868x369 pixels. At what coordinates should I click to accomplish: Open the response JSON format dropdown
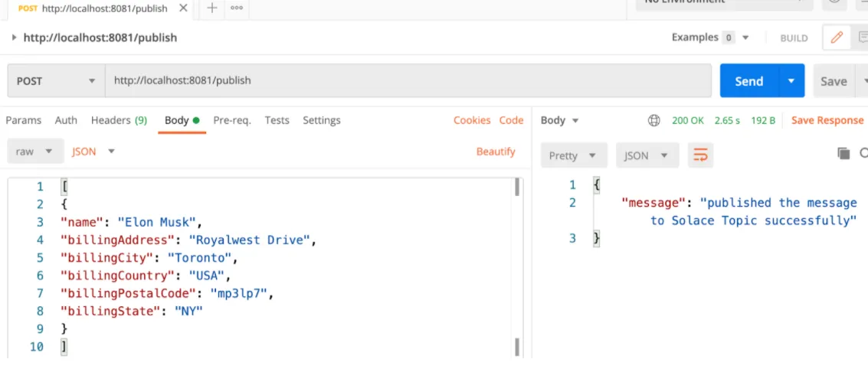pyautogui.click(x=647, y=155)
